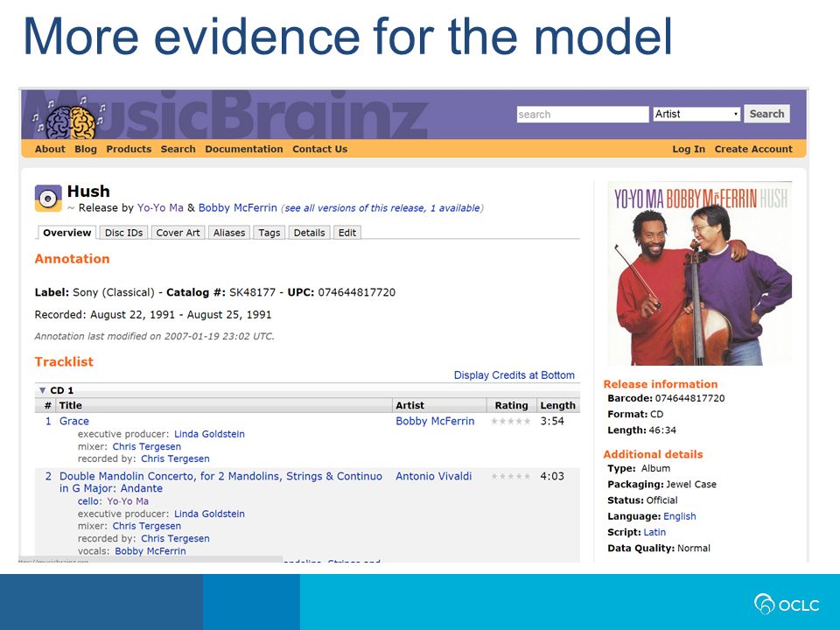Viewport: 840px width, 630px height.
Task: Click Display Credits at Bottom link
Action: (x=514, y=375)
